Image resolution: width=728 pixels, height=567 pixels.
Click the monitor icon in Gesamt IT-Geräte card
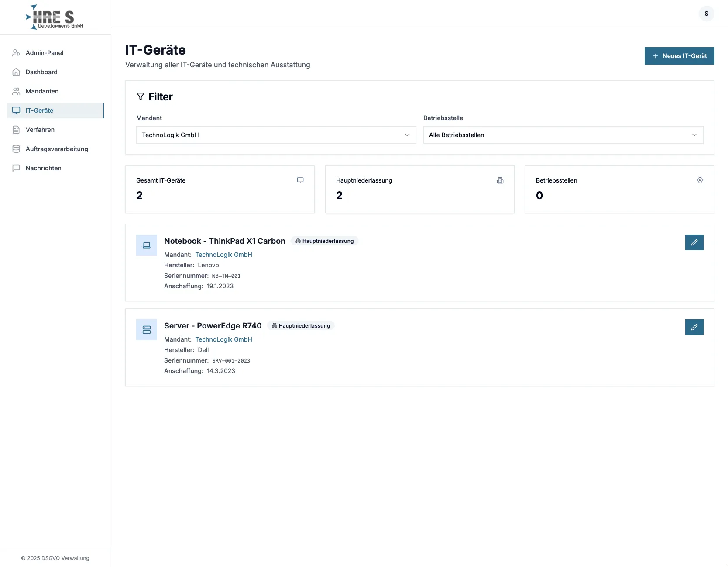(300, 180)
